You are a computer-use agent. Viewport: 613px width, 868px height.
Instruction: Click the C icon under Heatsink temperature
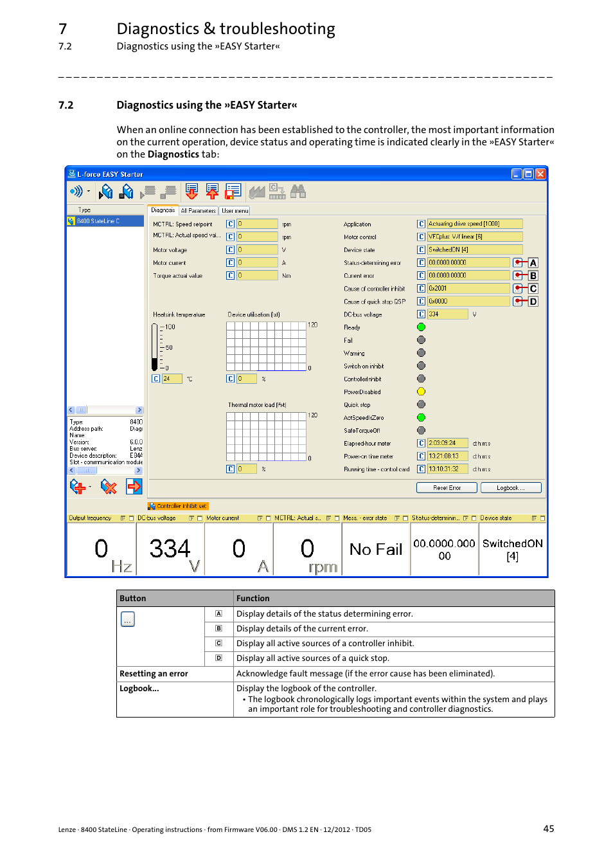point(155,379)
